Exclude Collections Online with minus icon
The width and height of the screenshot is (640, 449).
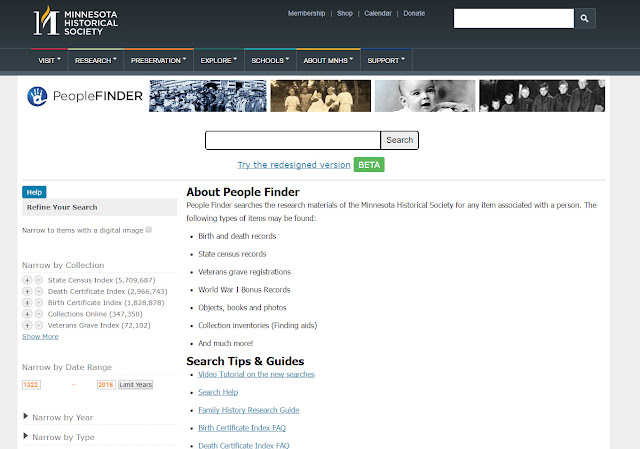click(x=39, y=314)
